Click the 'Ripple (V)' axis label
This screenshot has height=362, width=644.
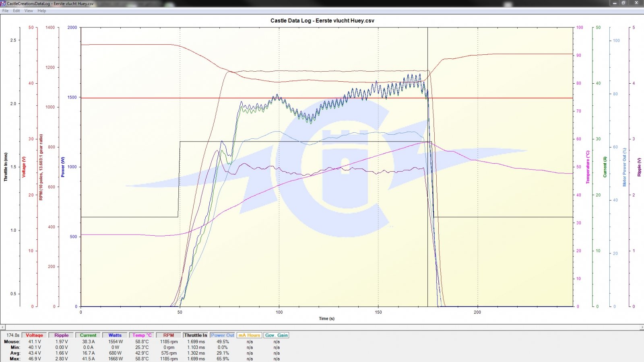tap(639, 167)
